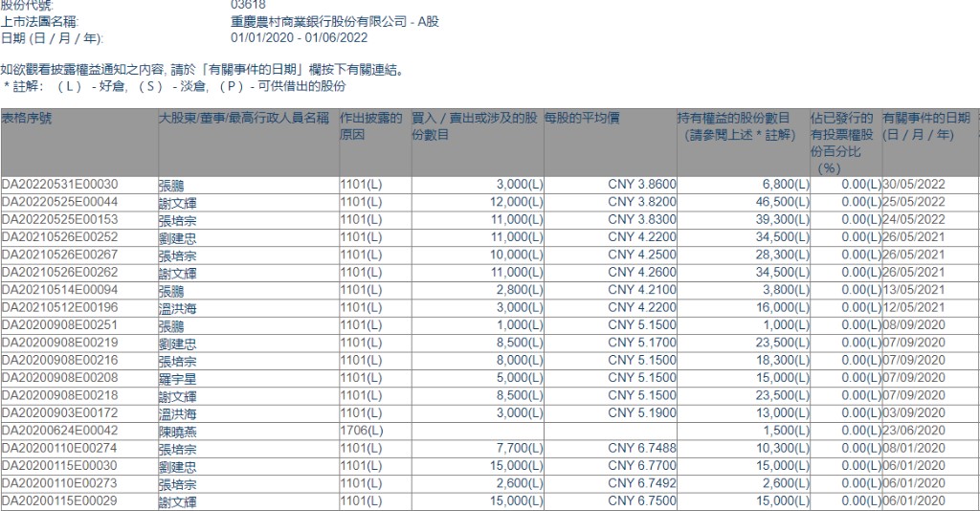This screenshot has width=980, height=511.
Task: Open event date in row DA20200908E00208
Action: tap(914, 377)
